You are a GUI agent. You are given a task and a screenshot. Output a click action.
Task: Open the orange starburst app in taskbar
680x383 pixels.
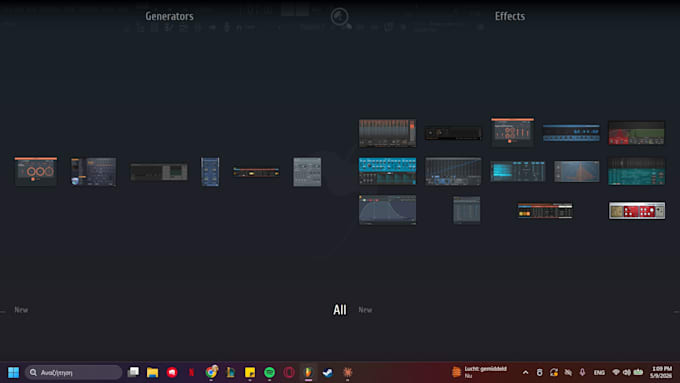(x=347, y=372)
